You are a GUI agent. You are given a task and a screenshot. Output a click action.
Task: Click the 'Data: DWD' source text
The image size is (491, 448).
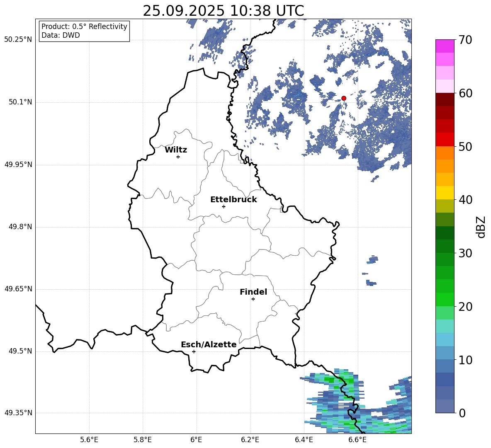(61, 35)
